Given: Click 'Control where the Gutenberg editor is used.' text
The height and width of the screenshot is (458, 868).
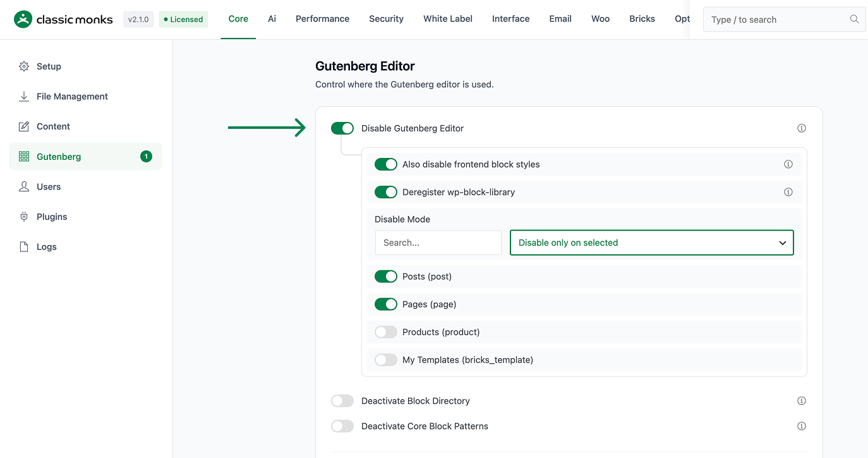Looking at the screenshot, I should point(404,84).
